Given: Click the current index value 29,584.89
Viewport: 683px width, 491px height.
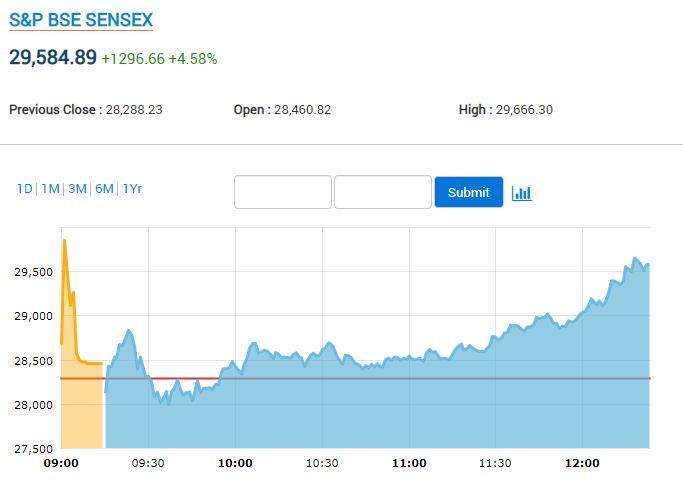Looking at the screenshot, I should point(53,57).
